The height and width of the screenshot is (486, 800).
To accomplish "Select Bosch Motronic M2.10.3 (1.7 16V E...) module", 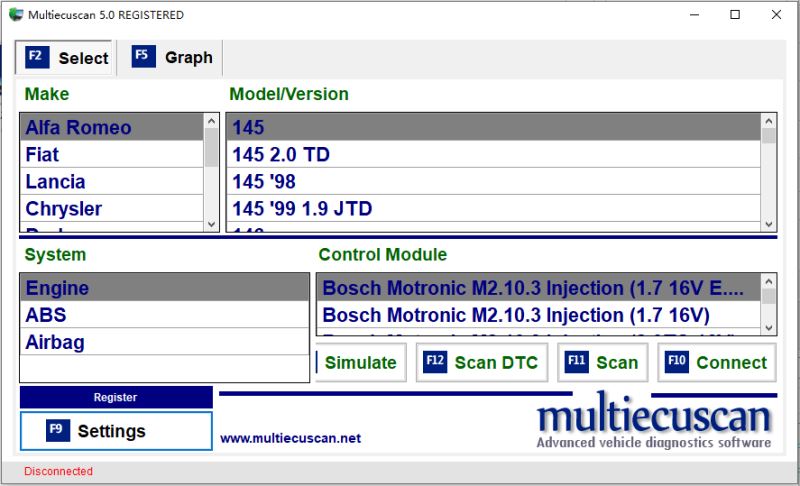I will 539,288.
